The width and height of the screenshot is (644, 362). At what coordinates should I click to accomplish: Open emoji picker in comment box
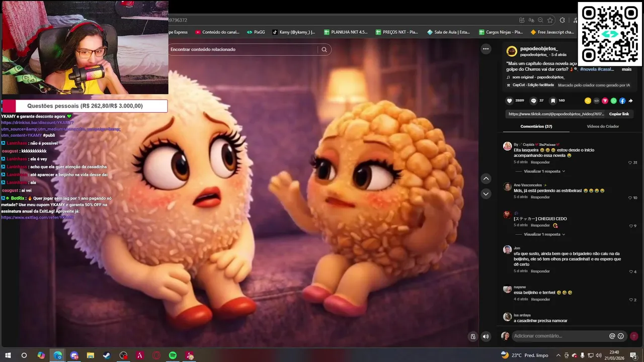(x=621, y=336)
